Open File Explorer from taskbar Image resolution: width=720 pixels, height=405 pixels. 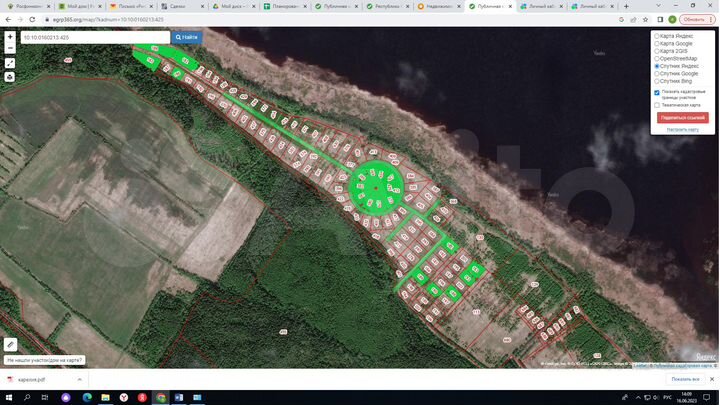(105, 397)
